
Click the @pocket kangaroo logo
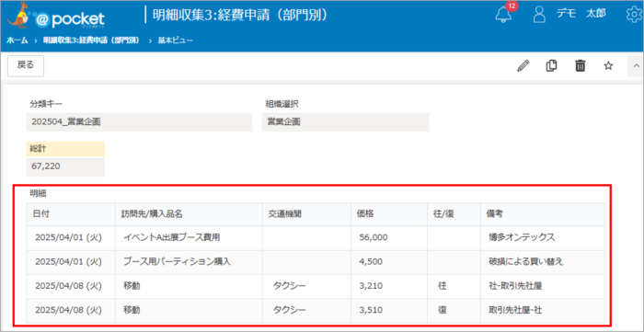tap(56, 17)
